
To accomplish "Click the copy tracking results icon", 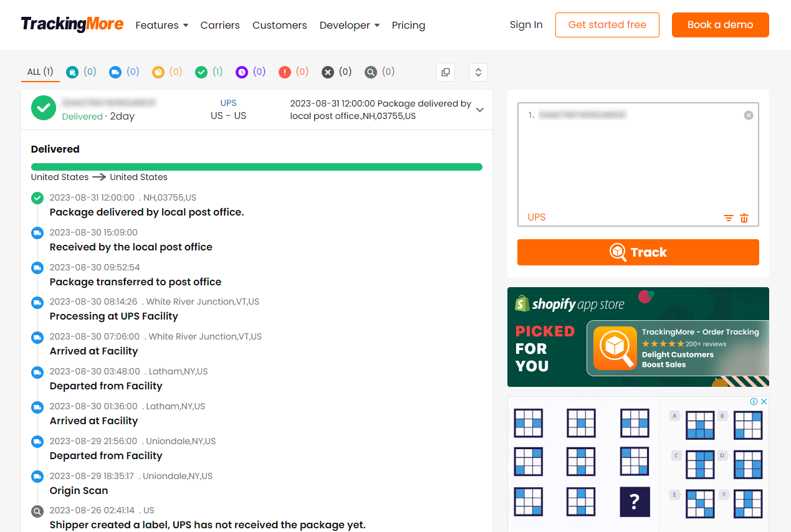I will pos(446,72).
